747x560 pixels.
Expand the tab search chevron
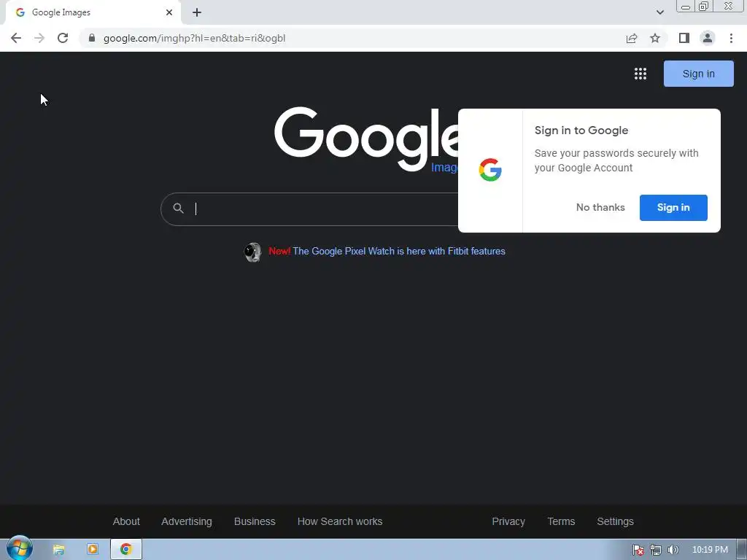pos(659,12)
